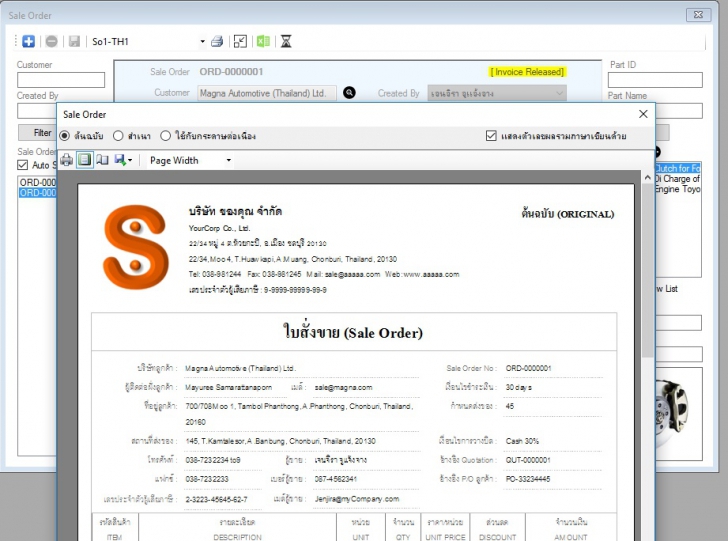The width and height of the screenshot is (728, 541).
Task: Click the Customer filter input field
Action: (x=61, y=80)
